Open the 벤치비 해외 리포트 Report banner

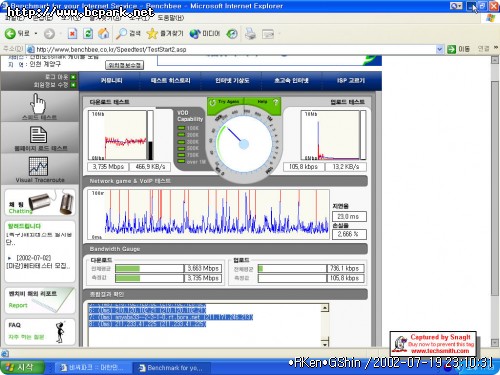click(x=40, y=300)
